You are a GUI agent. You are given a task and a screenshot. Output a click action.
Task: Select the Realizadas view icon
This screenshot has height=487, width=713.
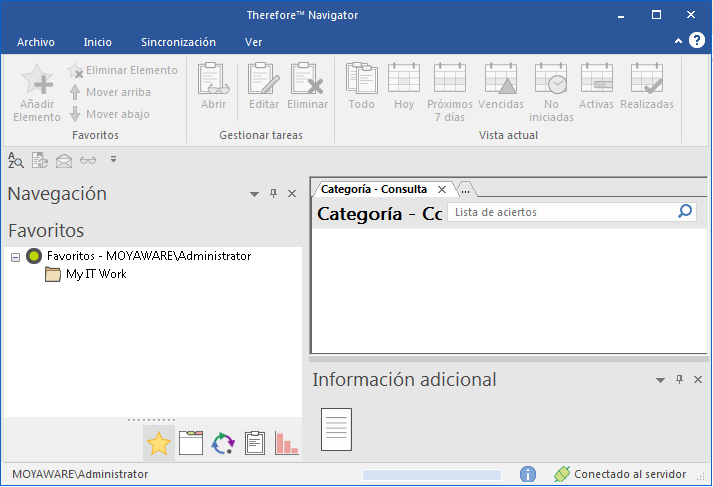click(x=647, y=79)
